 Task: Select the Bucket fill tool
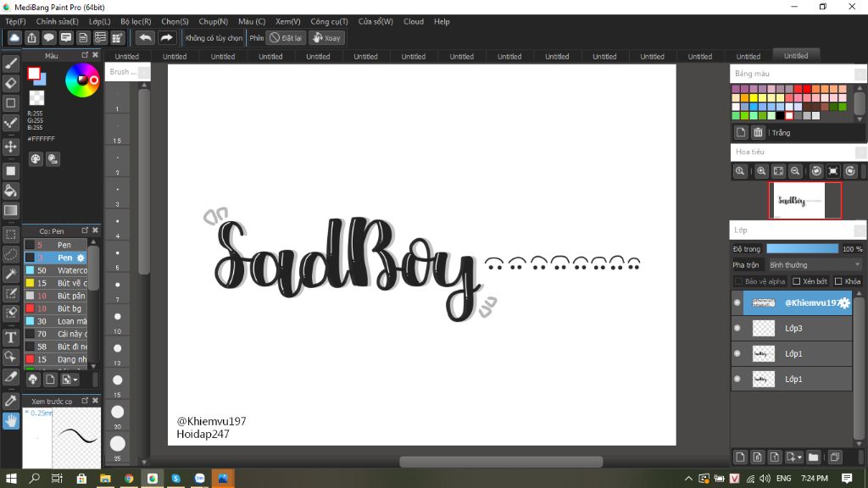(x=10, y=191)
